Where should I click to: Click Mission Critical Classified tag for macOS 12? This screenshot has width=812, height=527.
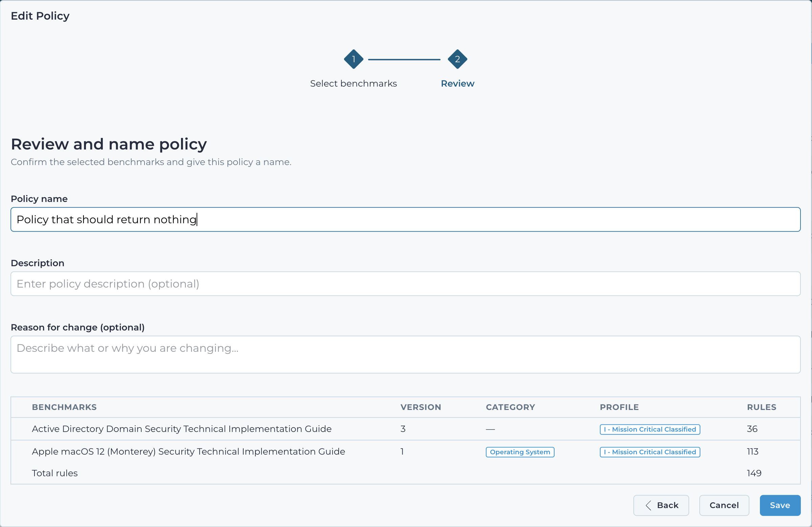(650, 452)
